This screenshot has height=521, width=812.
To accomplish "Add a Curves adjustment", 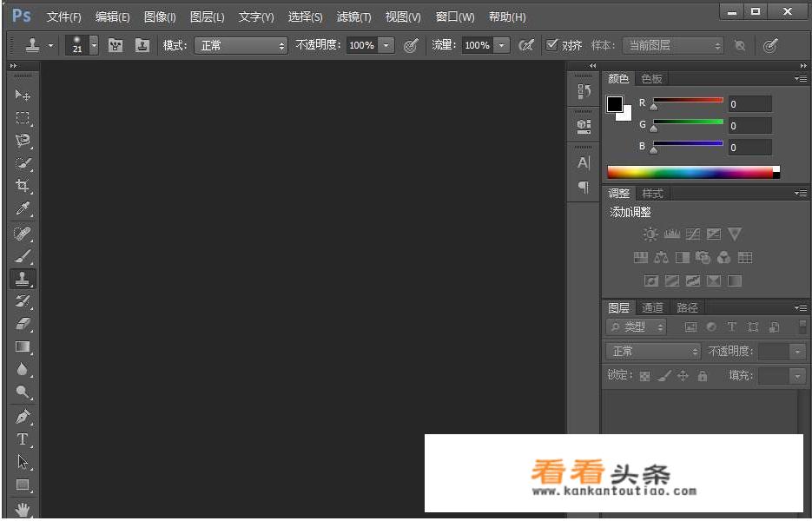I will (693, 234).
